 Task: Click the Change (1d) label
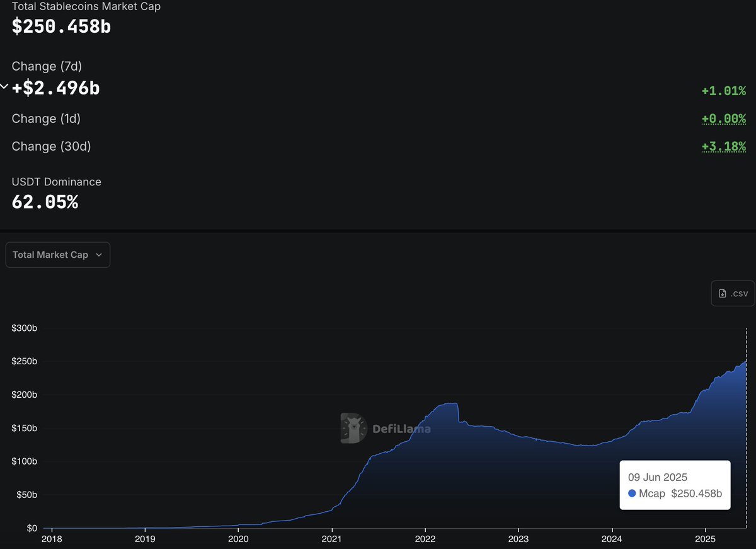pyautogui.click(x=46, y=118)
